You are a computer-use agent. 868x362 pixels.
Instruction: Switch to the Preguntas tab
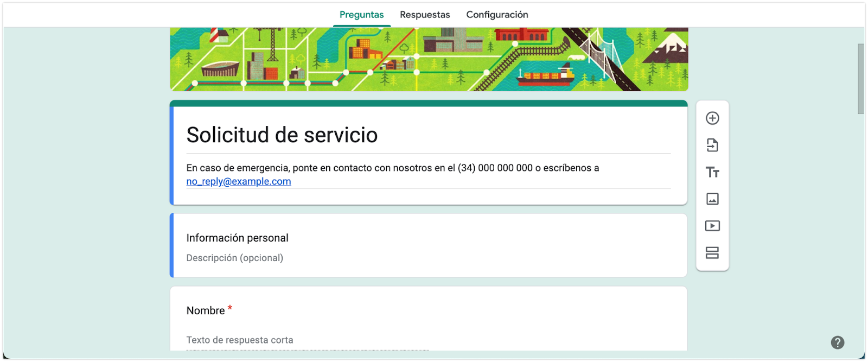tap(361, 15)
